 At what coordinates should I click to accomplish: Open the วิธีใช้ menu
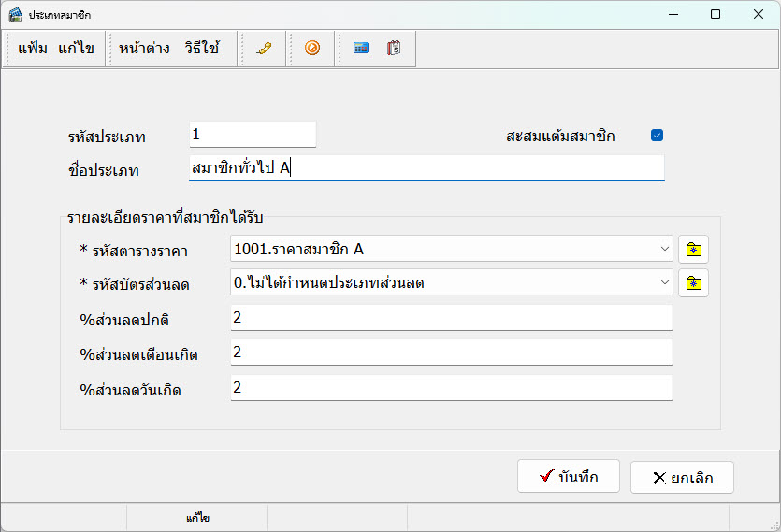202,49
